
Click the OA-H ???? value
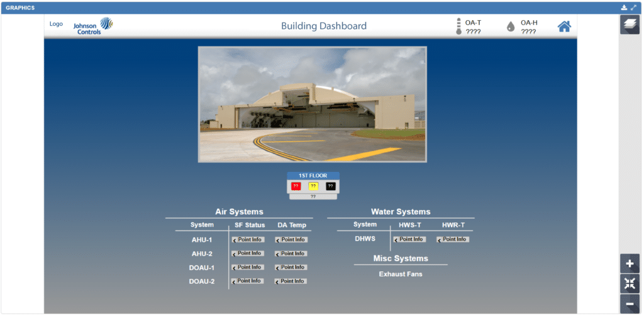[528, 31]
